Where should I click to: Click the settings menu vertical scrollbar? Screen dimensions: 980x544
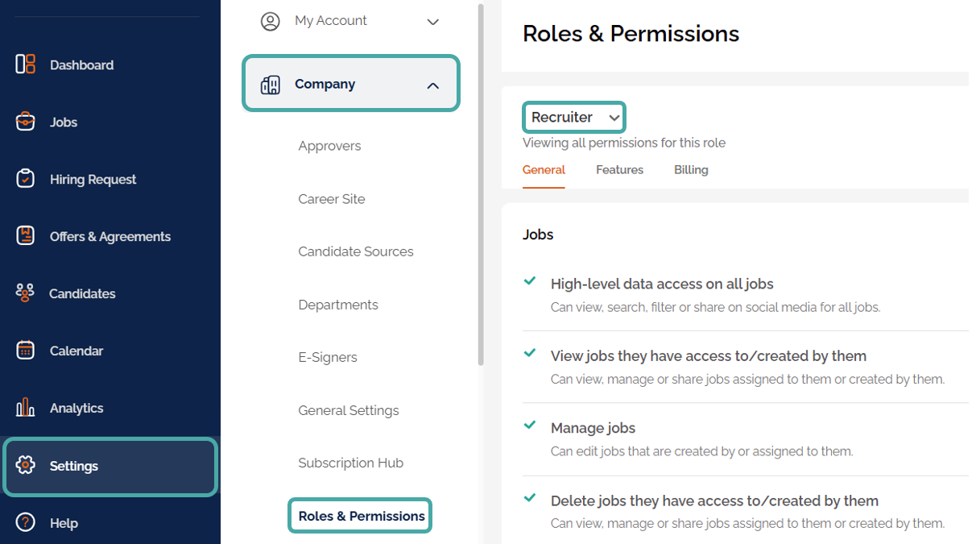pyautogui.click(x=482, y=185)
